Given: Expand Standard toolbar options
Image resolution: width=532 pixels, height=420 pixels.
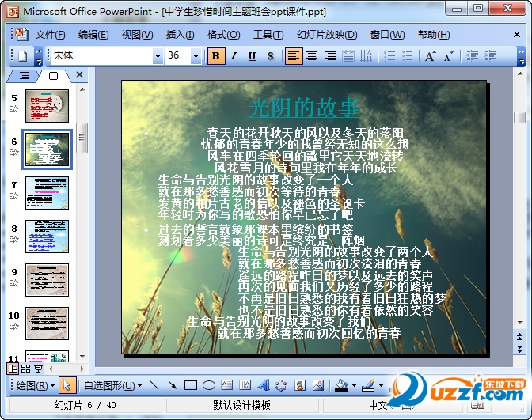Looking at the screenshot, I should coord(38,56).
